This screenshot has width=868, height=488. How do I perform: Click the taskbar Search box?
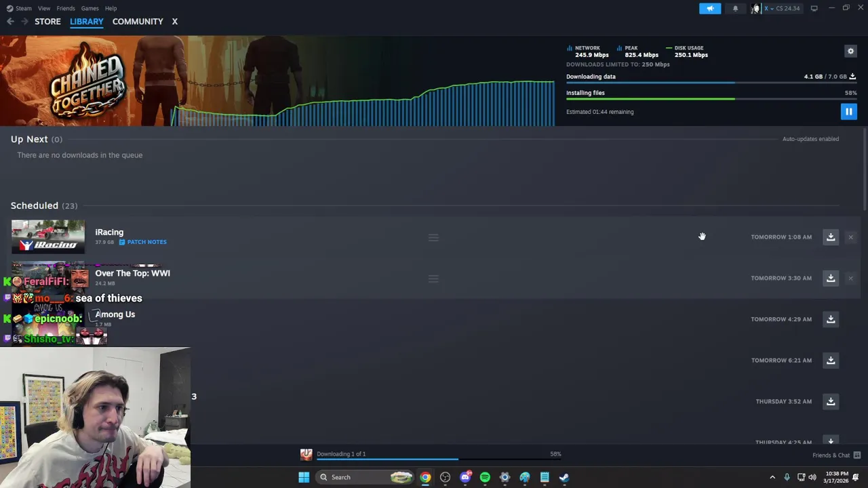pos(365,477)
